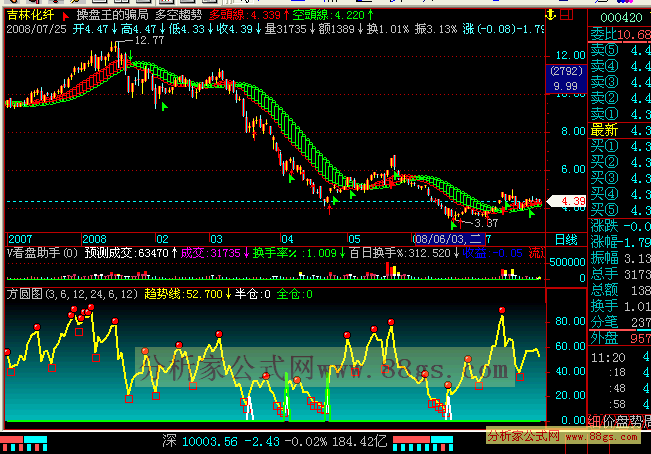Click the 换手率% 1.009 value

(x=299, y=253)
